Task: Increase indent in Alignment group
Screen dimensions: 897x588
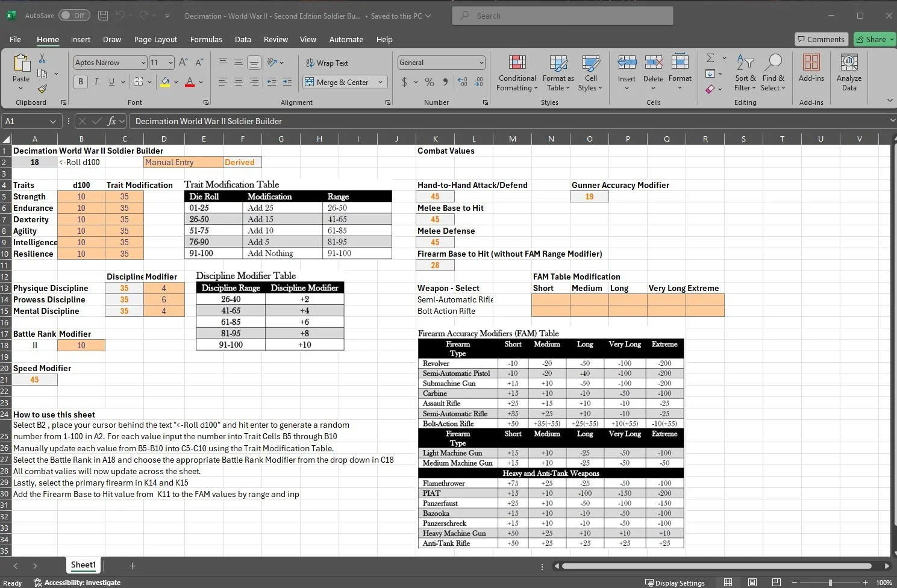Action: click(287, 82)
